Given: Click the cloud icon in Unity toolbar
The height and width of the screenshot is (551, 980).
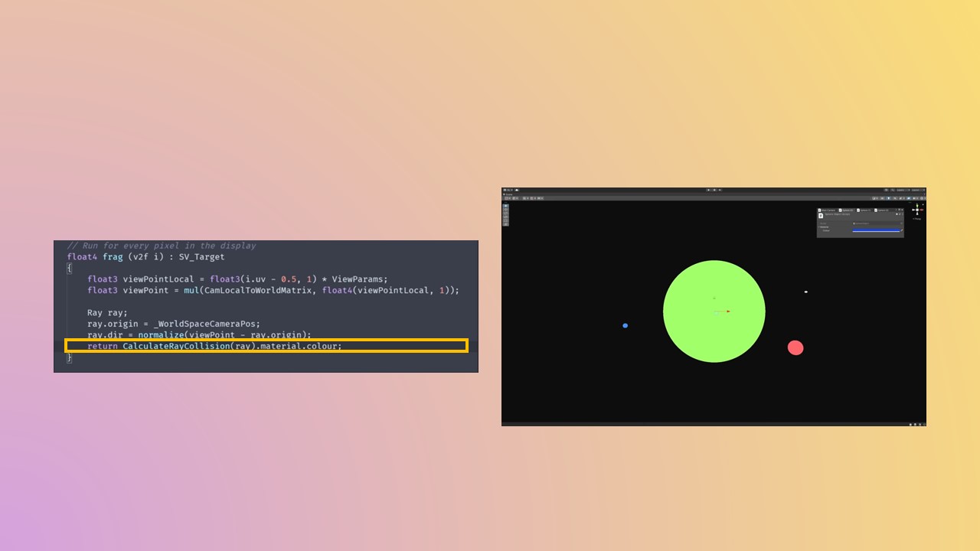Looking at the screenshot, I should pos(517,190).
